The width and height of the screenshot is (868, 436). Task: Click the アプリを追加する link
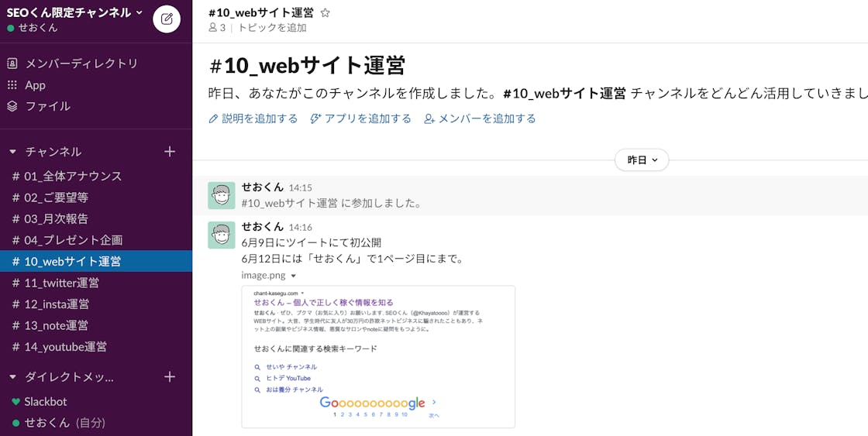point(360,118)
